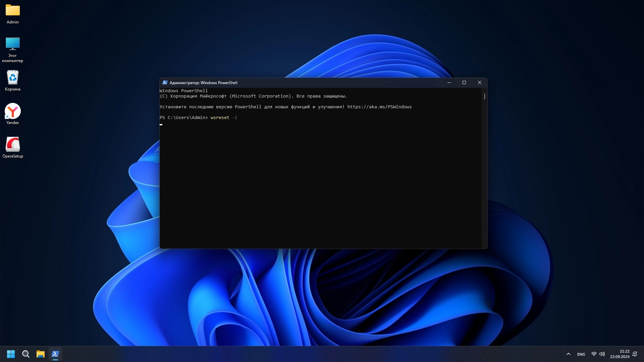Select the OperaSetup installer icon
The height and width of the screenshot is (362, 644).
click(x=13, y=145)
